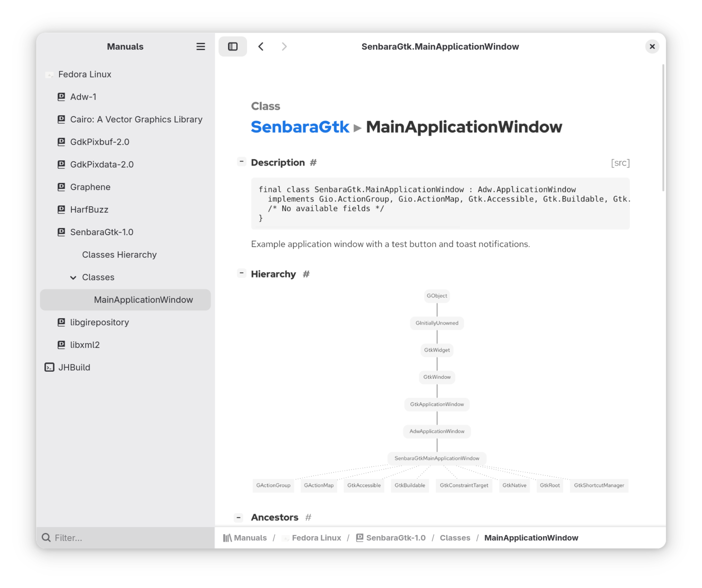
Task: Click the SenbaraGtk namespace link in heading
Action: [300, 127]
